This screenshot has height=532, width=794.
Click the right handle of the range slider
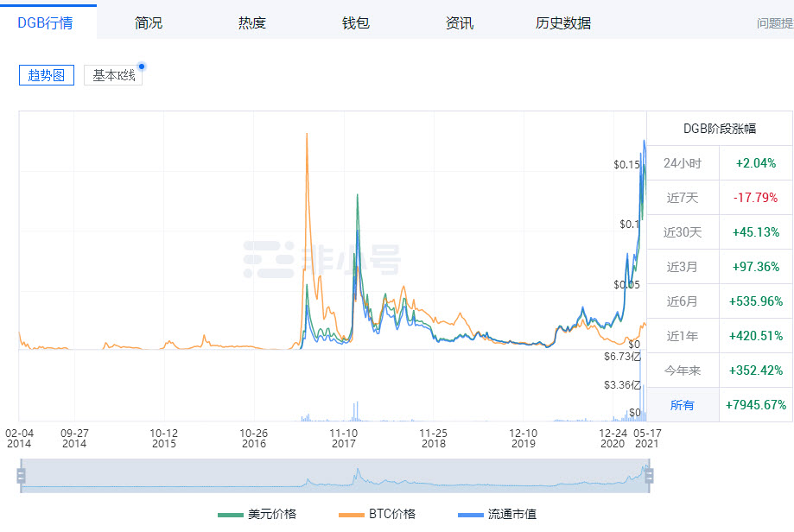[x=649, y=476]
